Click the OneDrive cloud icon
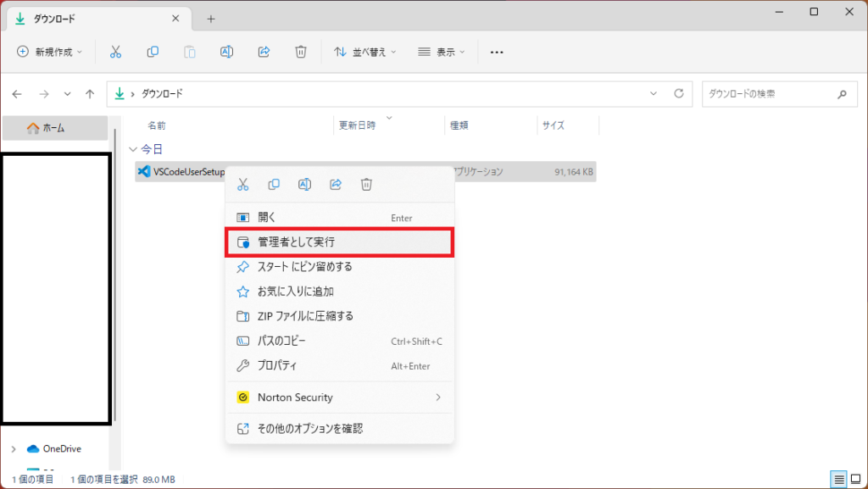The image size is (868, 489). coord(33,448)
